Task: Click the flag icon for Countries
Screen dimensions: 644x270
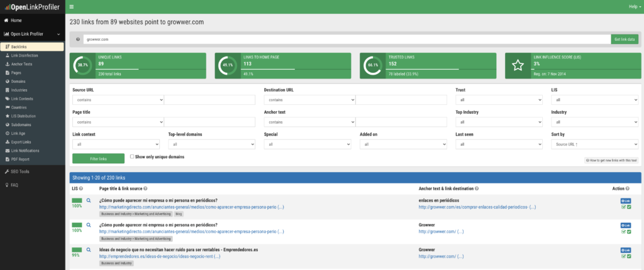Action: point(8,107)
